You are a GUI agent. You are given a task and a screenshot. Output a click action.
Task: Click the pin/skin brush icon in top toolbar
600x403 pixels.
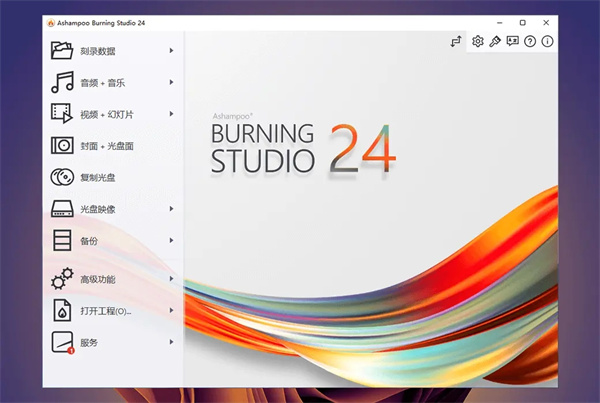495,41
